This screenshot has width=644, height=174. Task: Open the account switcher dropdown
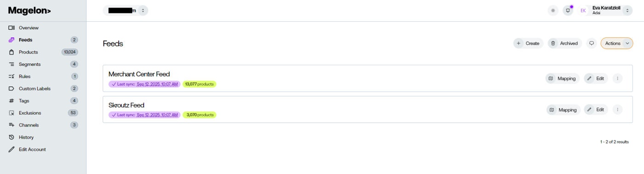coord(126,10)
